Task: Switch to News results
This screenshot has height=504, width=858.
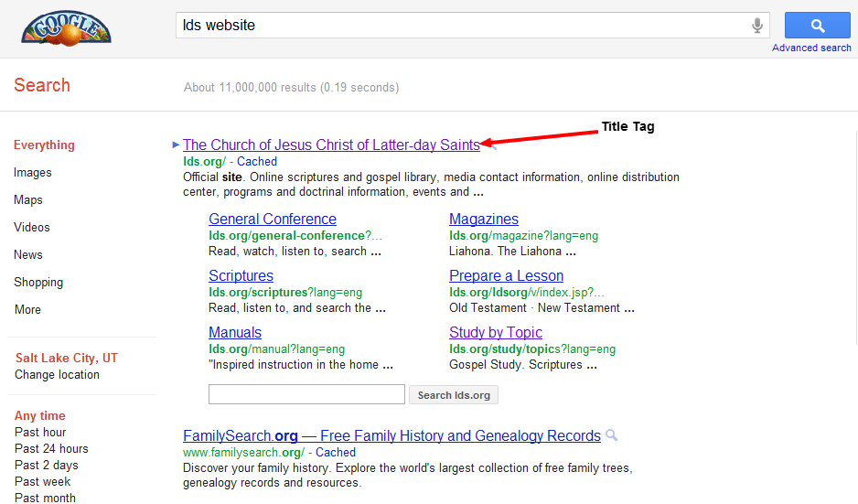Action: pyautogui.click(x=28, y=255)
